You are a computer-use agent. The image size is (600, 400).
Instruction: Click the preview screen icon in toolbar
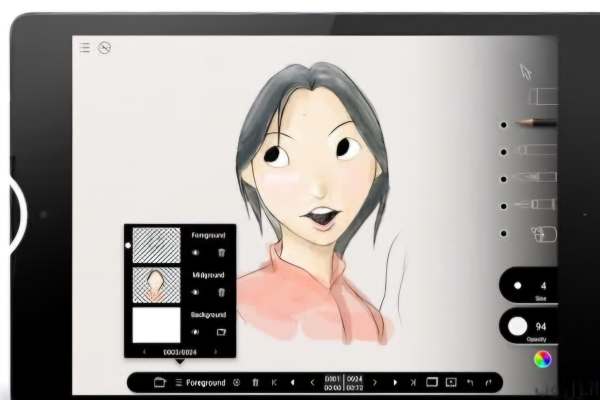451,382
